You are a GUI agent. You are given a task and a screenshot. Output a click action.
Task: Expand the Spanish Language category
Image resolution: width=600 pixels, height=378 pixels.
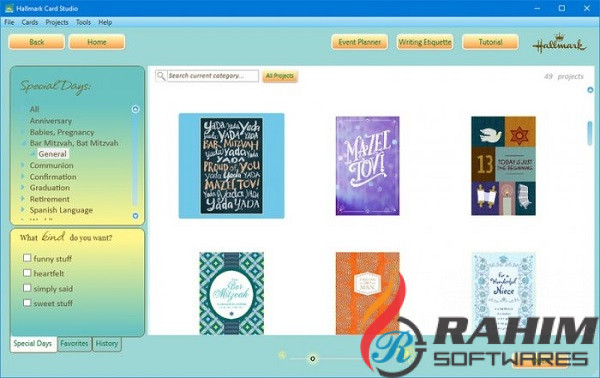(x=23, y=210)
